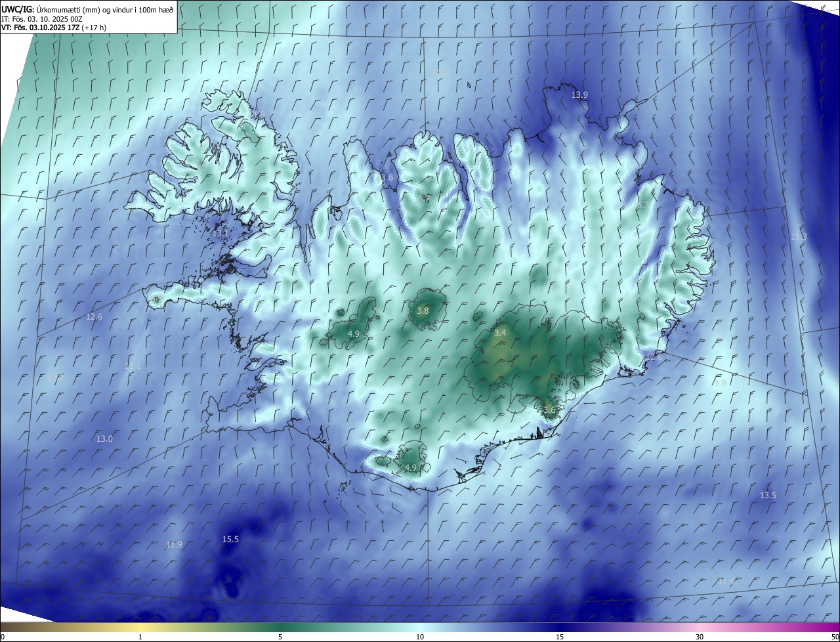Click the 50 tick on the color scale
This screenshot has height=642, width=840.
pyautogui.click(x=835, y=637)
